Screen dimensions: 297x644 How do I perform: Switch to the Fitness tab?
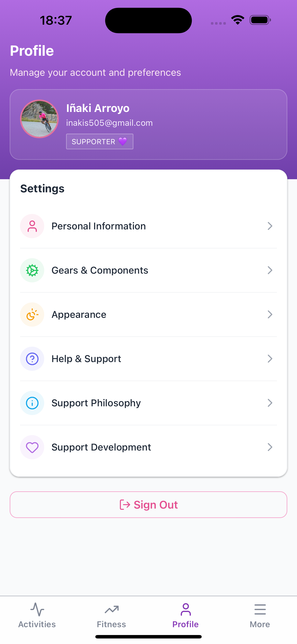tap(111, 615)
